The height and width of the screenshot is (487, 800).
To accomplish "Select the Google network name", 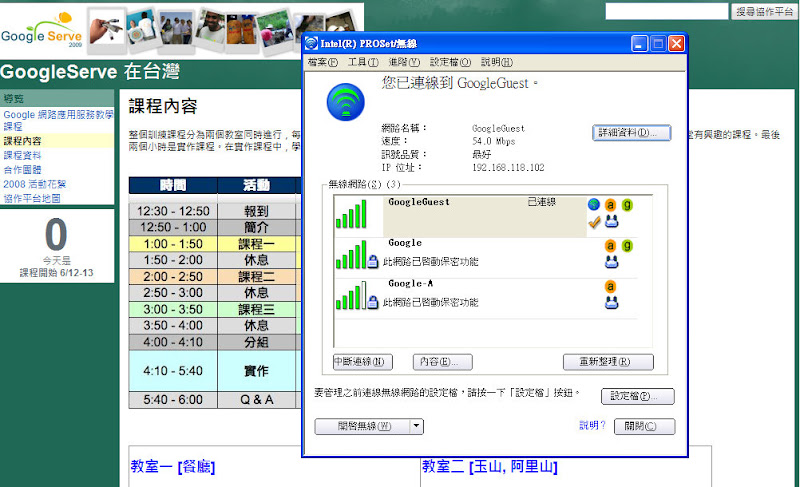I will coord(405,243).
